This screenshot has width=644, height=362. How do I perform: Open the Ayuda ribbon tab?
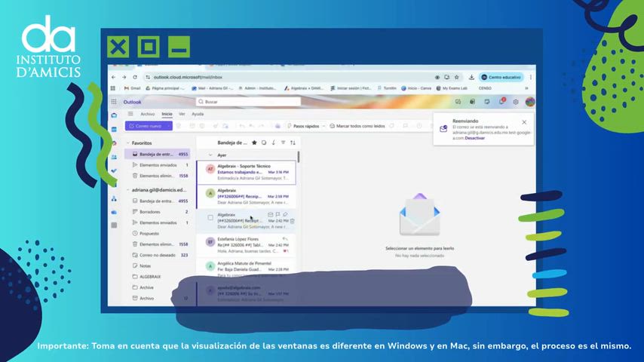point(198,114)
